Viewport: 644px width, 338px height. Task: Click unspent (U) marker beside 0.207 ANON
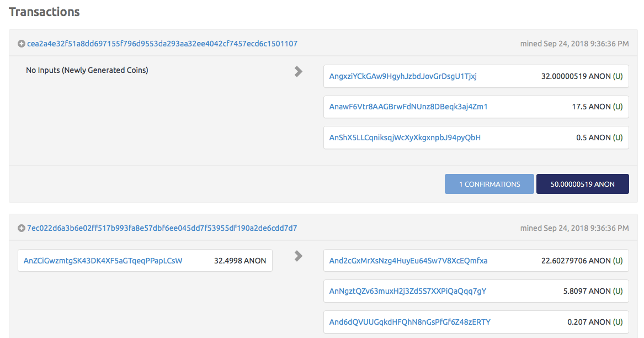click(x=618, y=322)
